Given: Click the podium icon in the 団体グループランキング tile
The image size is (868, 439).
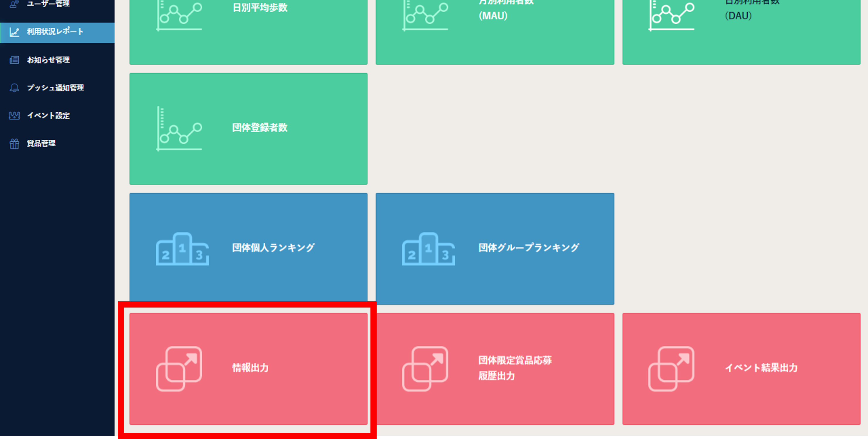Looking at the screenshot, I should [x=428, y=249].
